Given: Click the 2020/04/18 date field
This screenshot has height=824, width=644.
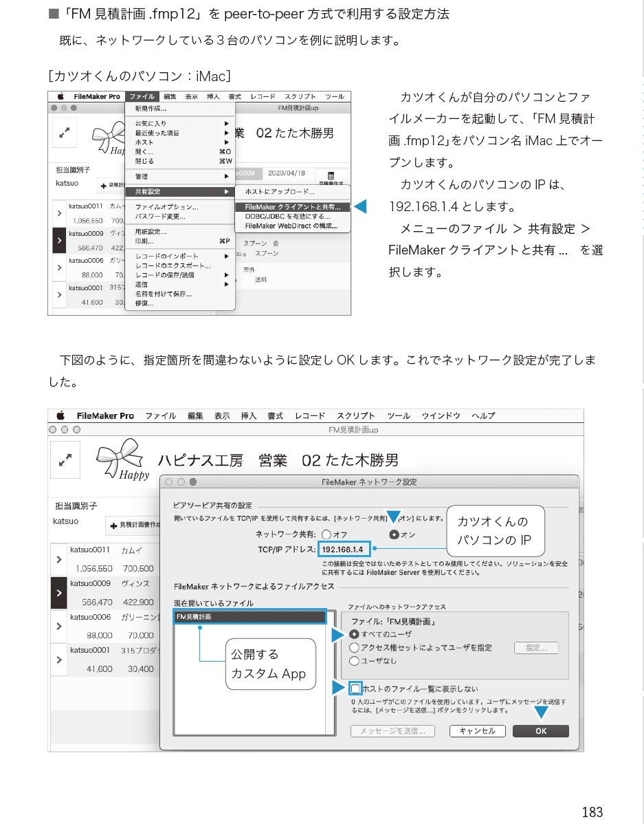Looking at the screenshot, I should (287, 173).
